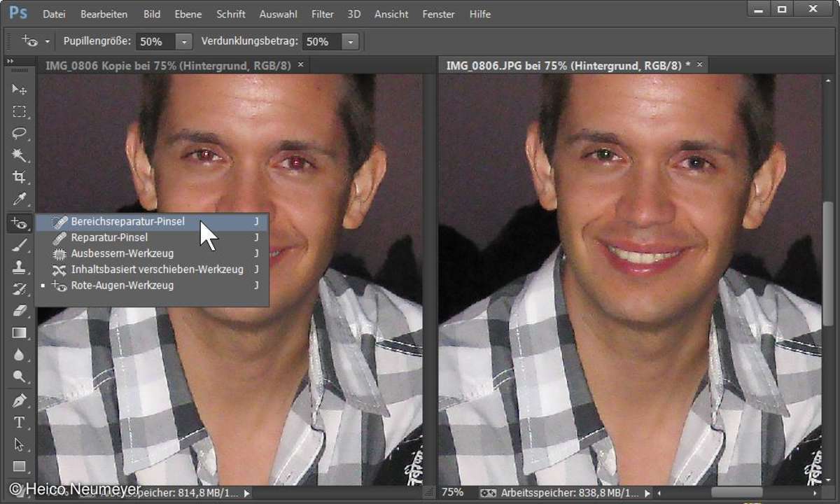Open the Bild menu
Screen dimensions: 840x504
coord(151,14)
